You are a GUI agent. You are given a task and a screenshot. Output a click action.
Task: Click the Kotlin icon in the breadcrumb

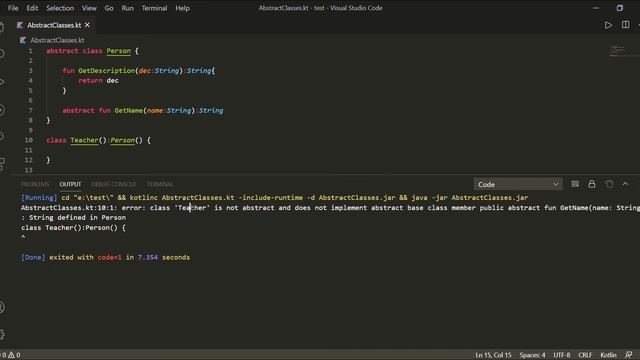(23, 40)
